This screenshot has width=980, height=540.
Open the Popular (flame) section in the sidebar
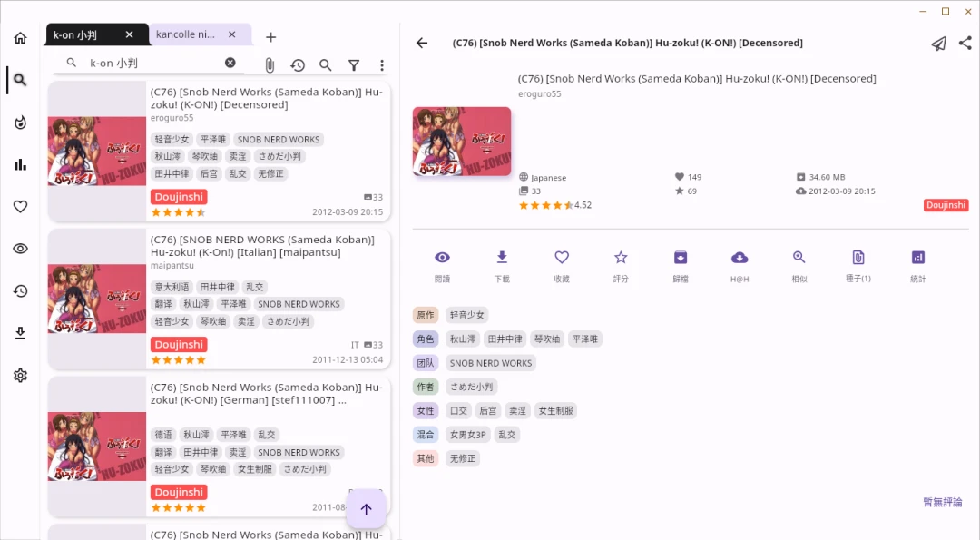coord(20,123)
